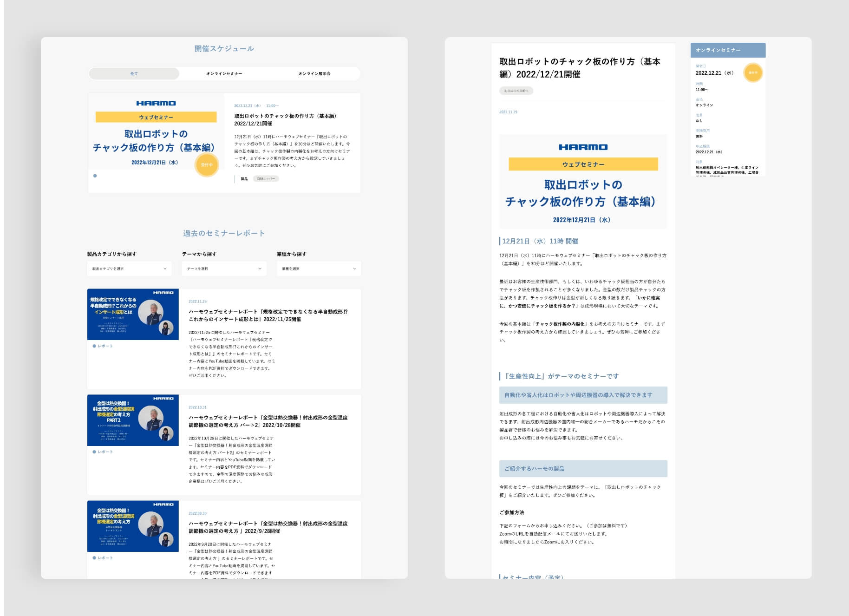849x616 pixels.
Task: Click the 射出成形の自動化 tag on the detail page
Action: pyautogui.click(x=516, y=91)
